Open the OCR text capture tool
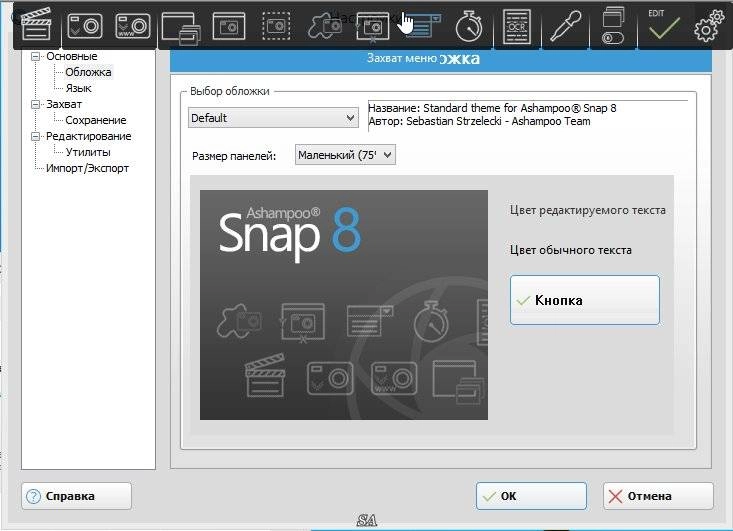Screen dimensions: 733x531 (x=517, y=27)
